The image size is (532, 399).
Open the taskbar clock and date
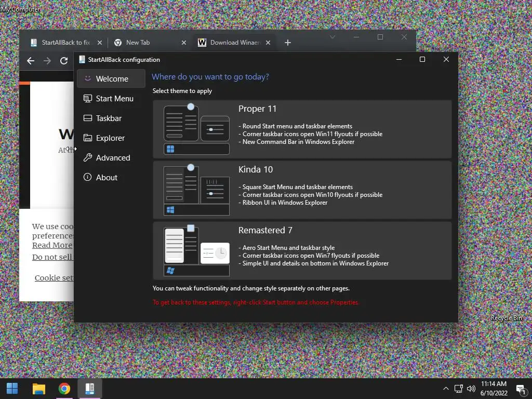pyautogui.click(x=494, y=389)
